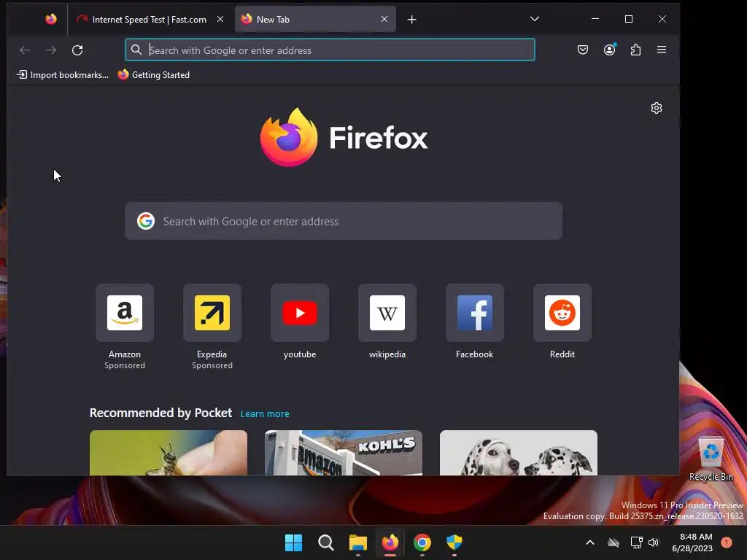Maximize the Firefox window
Image resolution: width=747 pixels, height=560 pixels.
point(629,19)
